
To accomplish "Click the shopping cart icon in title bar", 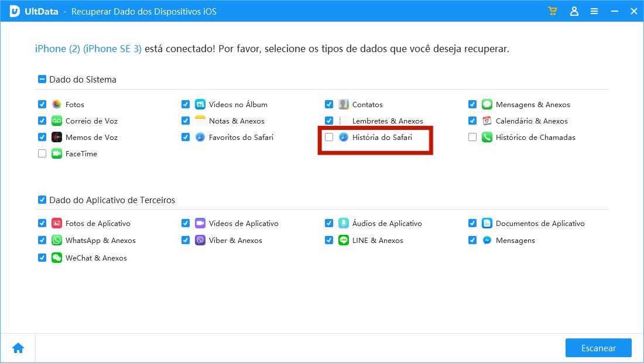I will coord(552,11).
